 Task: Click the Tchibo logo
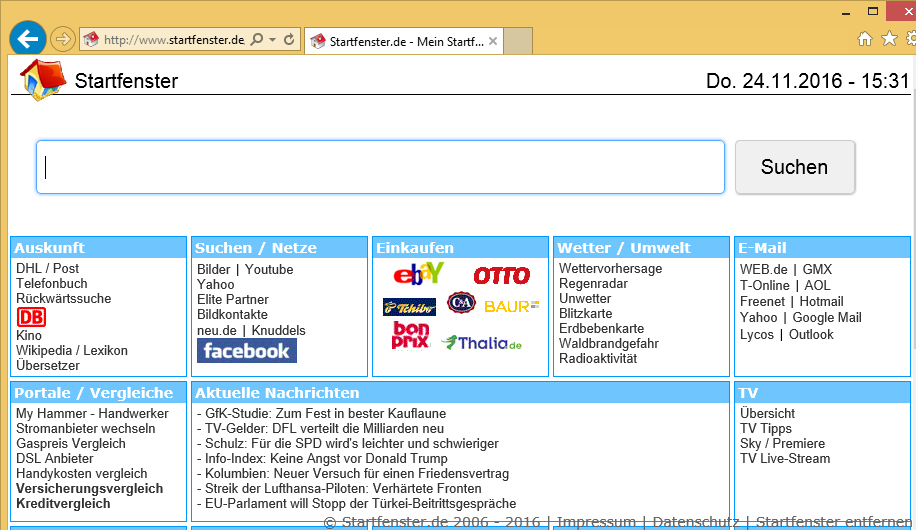tap(409, 306)
